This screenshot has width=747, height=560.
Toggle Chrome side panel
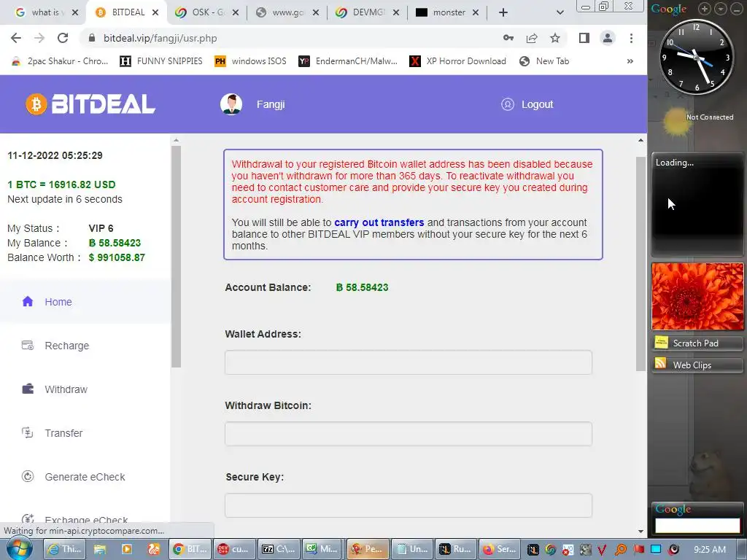[584, 38]
